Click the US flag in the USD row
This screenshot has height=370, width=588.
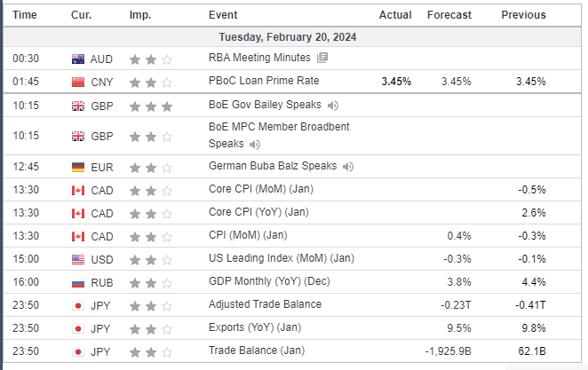click(x=78, y=259)
